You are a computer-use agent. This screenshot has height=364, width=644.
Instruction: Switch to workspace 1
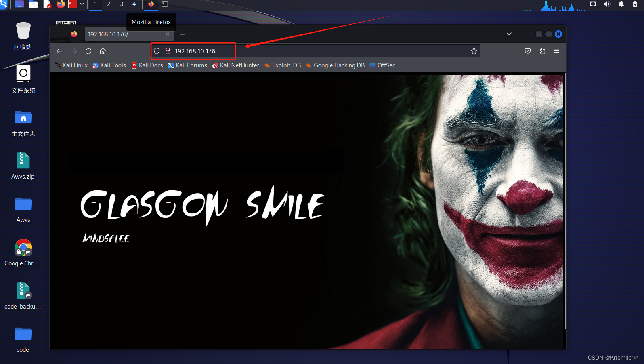coord(96,4)
